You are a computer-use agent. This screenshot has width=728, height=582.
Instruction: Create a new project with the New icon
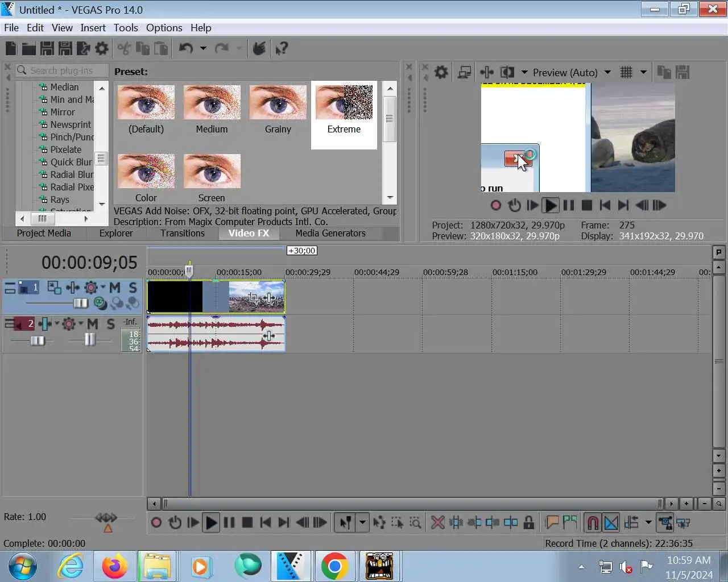click(11, 49)
